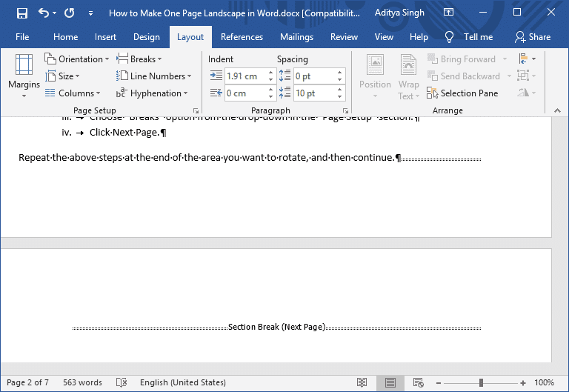Screen dimensions: 569x392
Task: Open the Mailings tab
Action: coord(296,37)
